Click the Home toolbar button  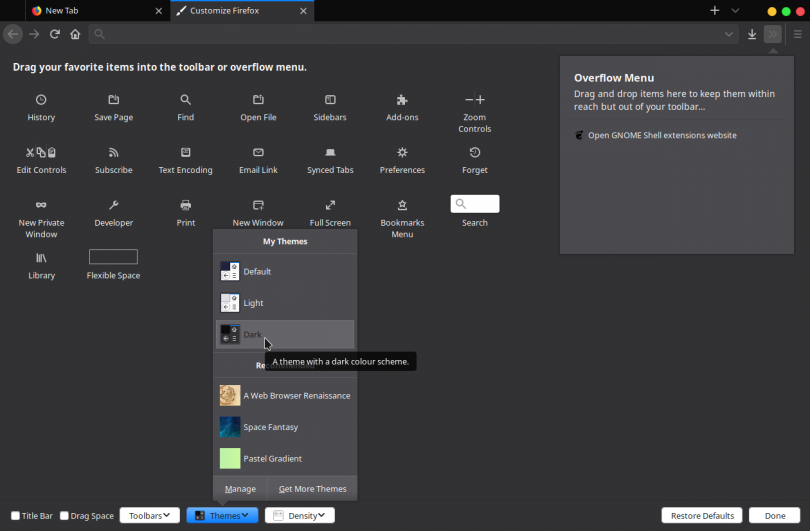click(x=75, y=34)
